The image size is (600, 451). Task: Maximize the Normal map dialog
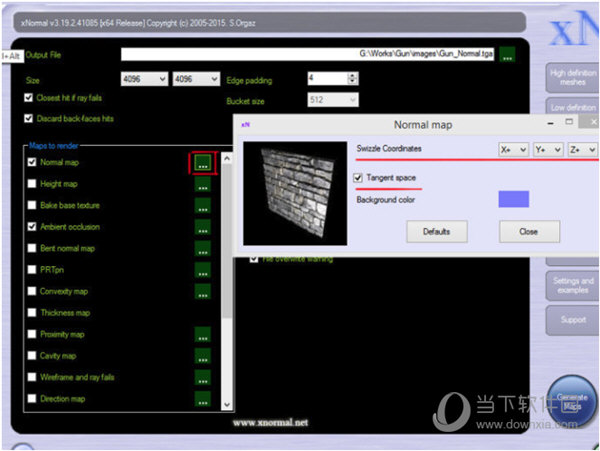[x=569, y=122]
